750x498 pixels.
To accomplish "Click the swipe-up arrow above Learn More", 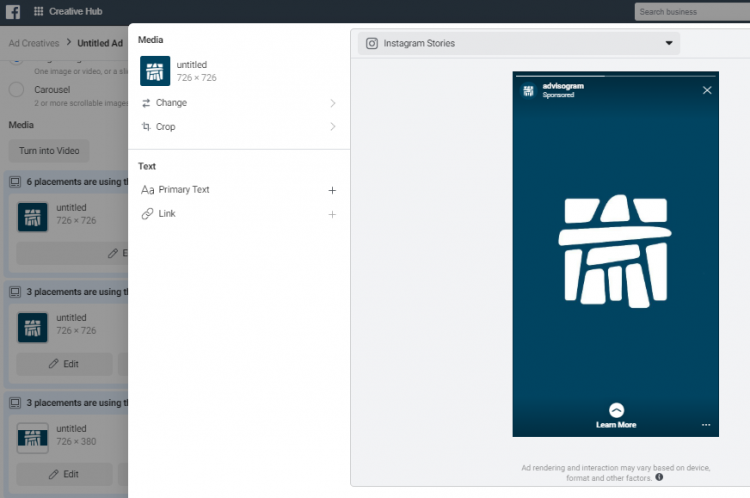I will pos(616,410).
